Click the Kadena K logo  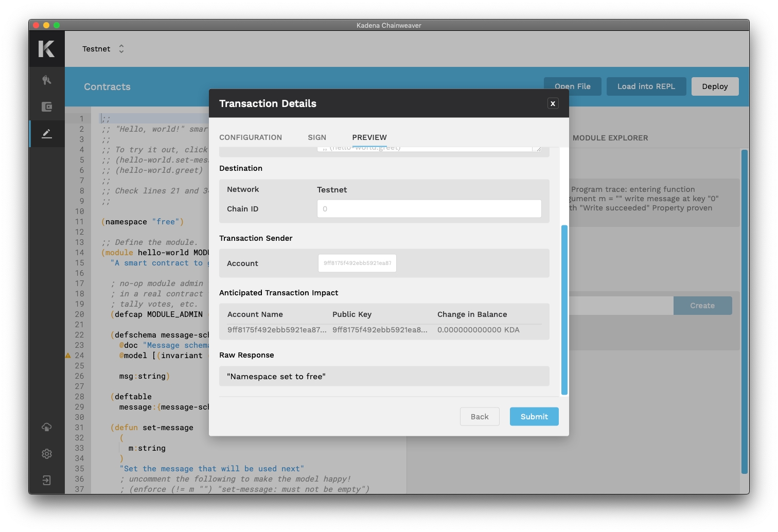(x=46, y=49)
